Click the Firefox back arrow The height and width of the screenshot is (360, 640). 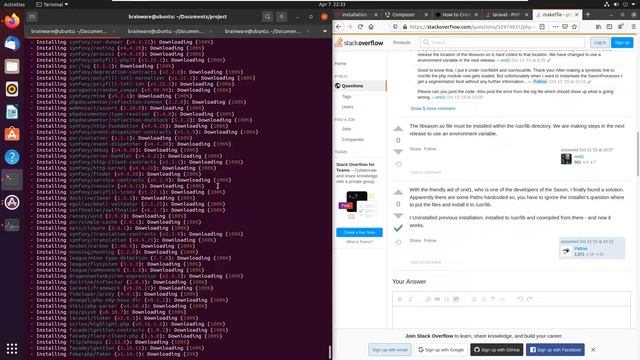[339, 27]
